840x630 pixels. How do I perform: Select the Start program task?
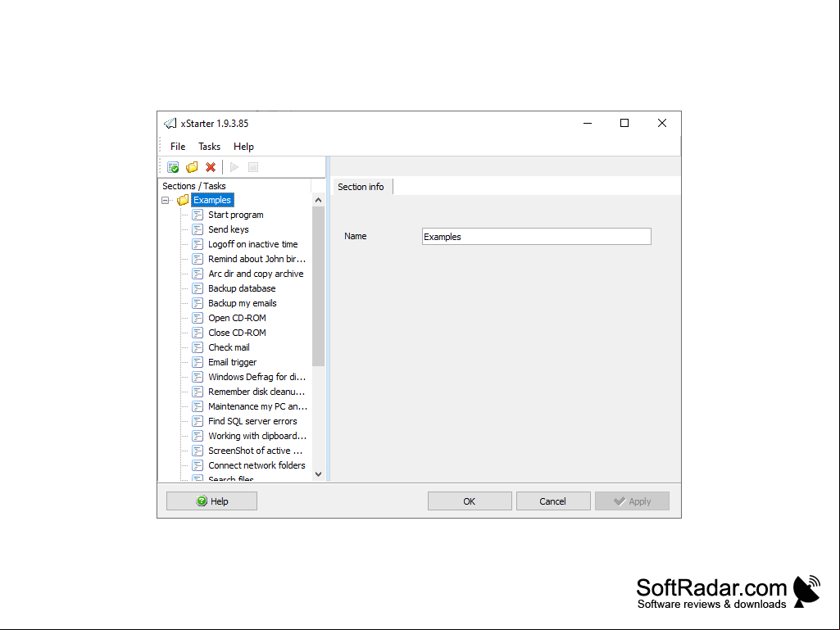click(x=236, y=215)
